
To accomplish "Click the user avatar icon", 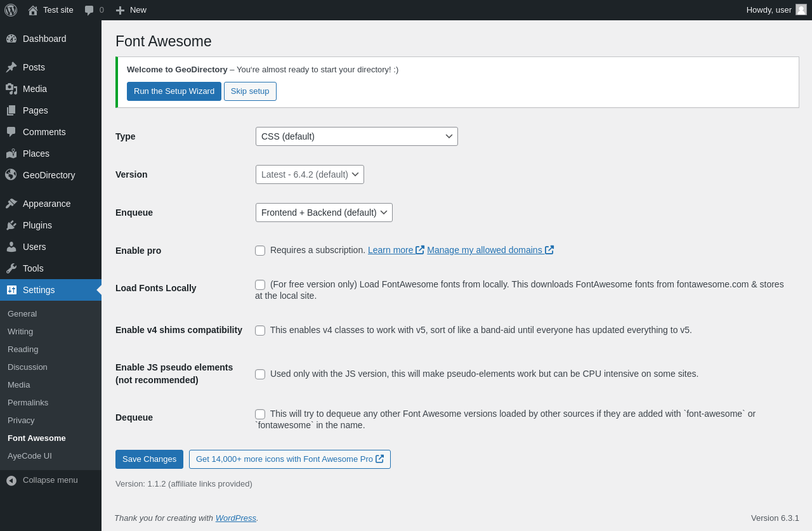I will click(801, 10).
